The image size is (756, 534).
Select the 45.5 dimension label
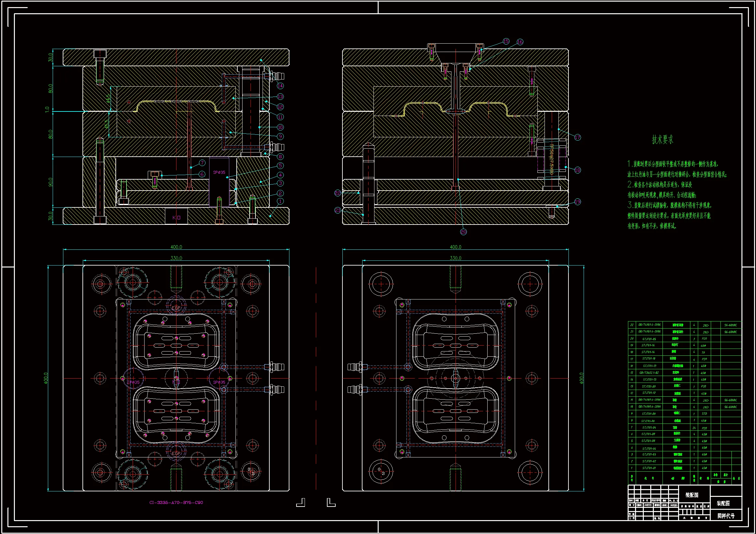tap(107, 124)
